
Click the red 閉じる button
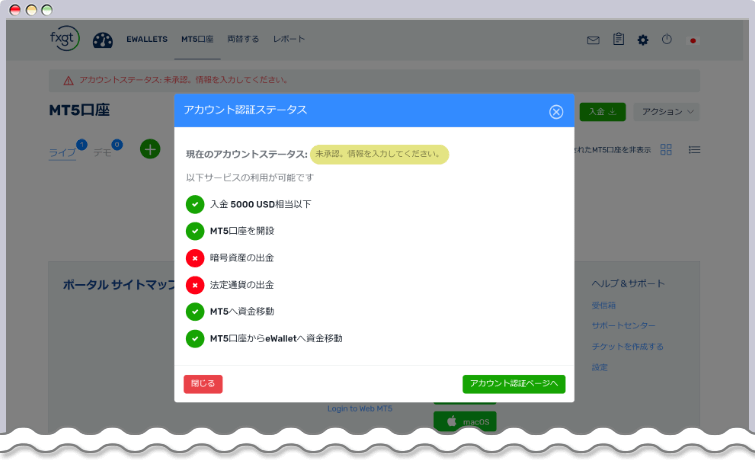(x=203, y=384)
